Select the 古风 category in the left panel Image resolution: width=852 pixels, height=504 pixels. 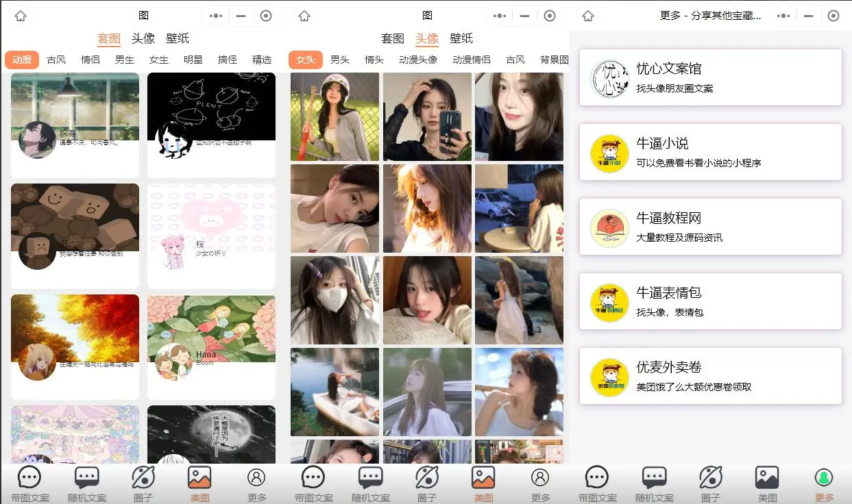click(56, 60)
